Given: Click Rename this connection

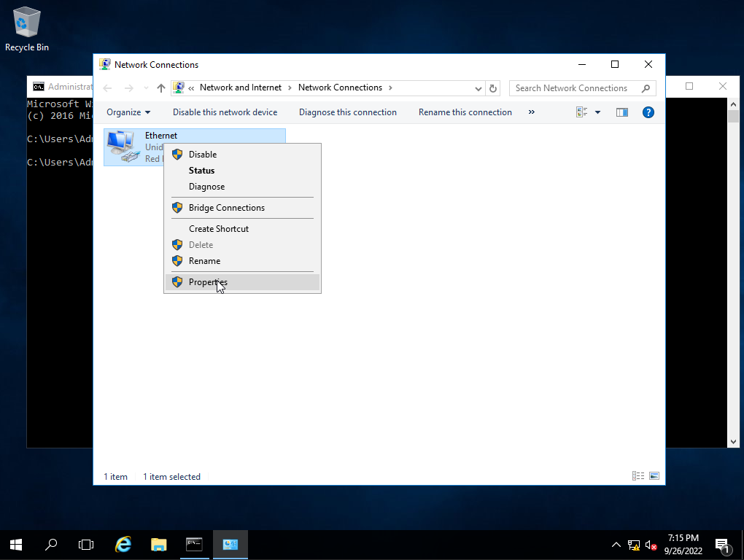Looking at the screenshot, I should coord(465,112).
